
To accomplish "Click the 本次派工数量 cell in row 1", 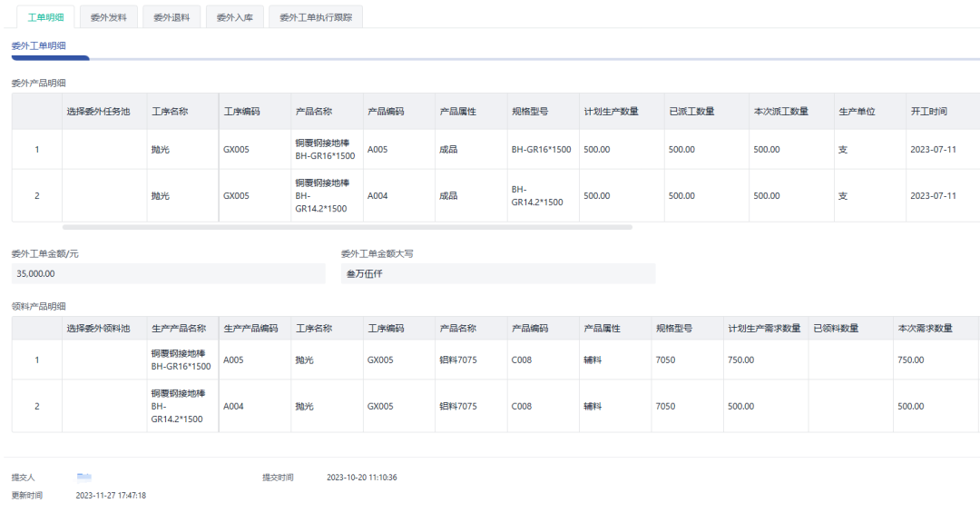I will [767, 149].
